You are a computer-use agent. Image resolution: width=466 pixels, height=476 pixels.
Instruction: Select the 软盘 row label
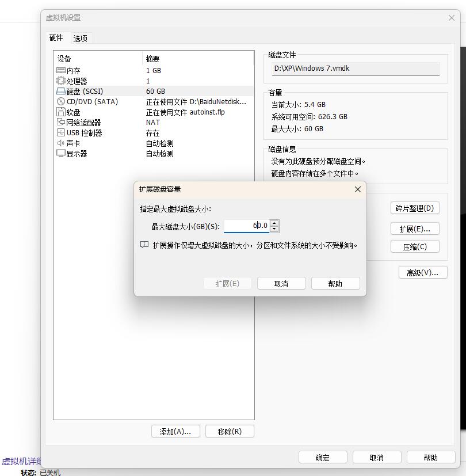74,112
